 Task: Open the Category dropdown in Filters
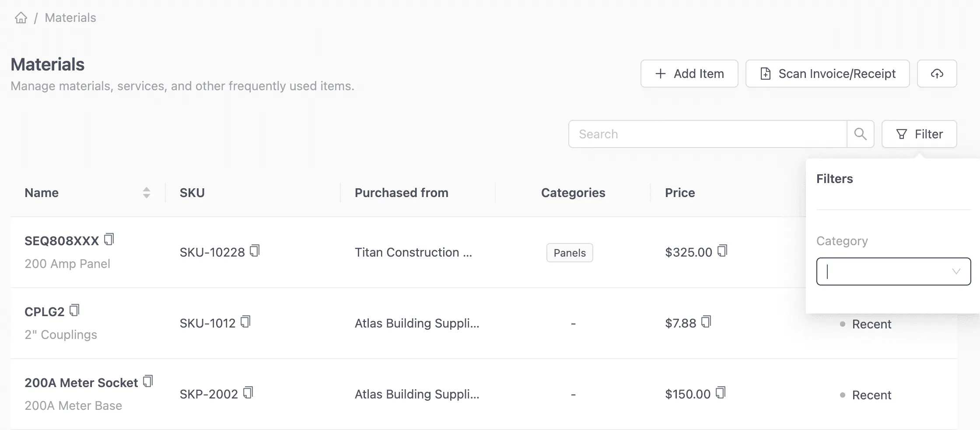pos(893,271)
